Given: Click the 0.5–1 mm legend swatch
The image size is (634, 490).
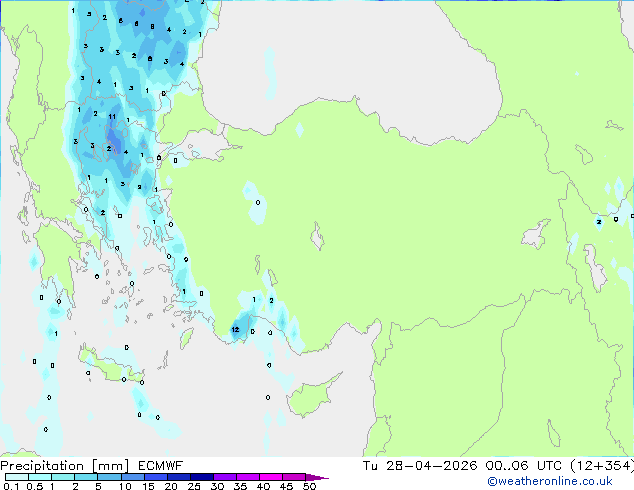Looking at the screenshot, I should pos(40,477).
